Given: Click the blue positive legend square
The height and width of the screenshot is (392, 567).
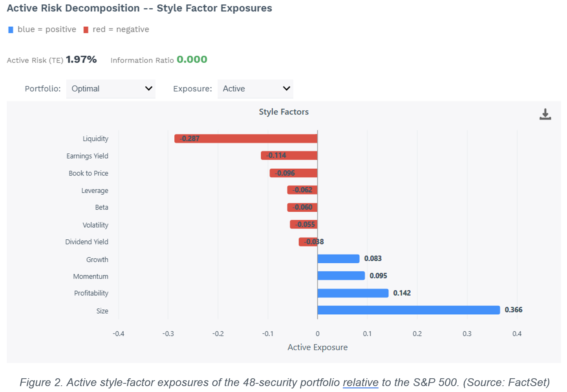Looking at the screenshot, I should [11, 30].
